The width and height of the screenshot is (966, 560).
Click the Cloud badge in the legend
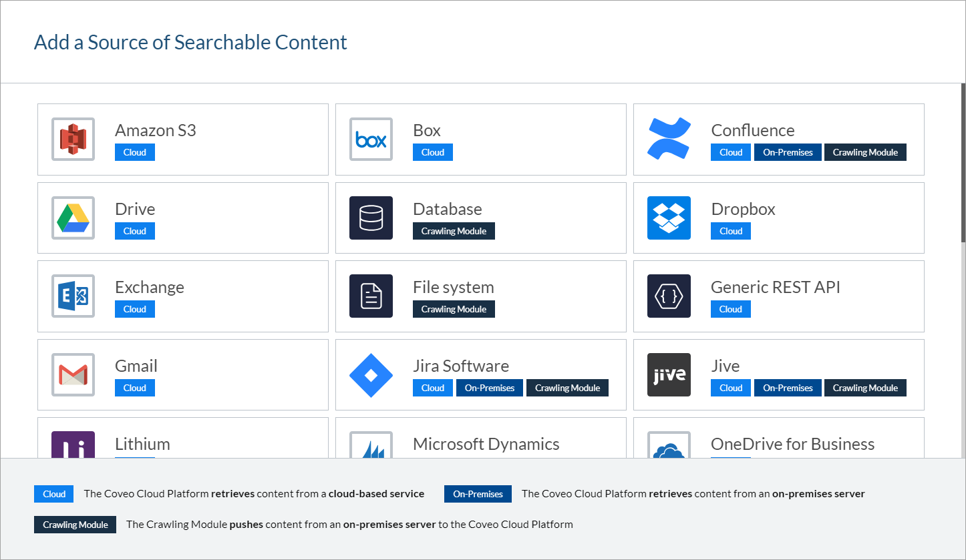(x=54, y=494)
